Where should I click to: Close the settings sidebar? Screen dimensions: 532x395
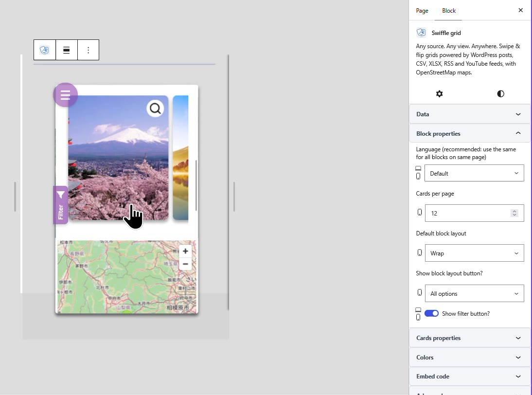[x=520, y=10]
